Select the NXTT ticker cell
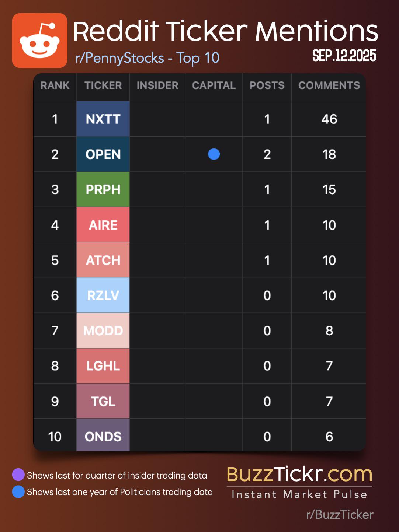Image resolution: width=399 pixels, height=532 pixels. (103, 119)
